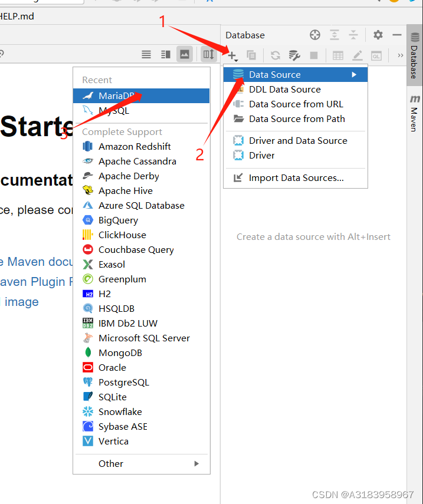The image size is (423, 504).
Task: Click the Select Opened File crosshair icon
Action: coord(315,35)
